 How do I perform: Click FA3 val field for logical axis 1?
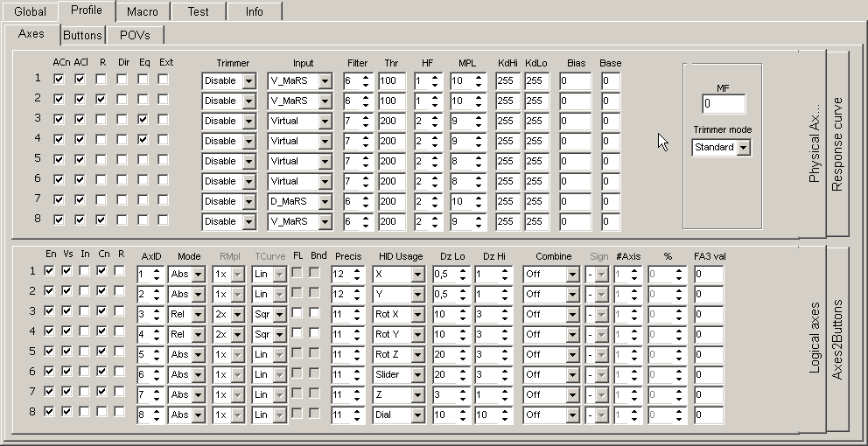(709, 274)
